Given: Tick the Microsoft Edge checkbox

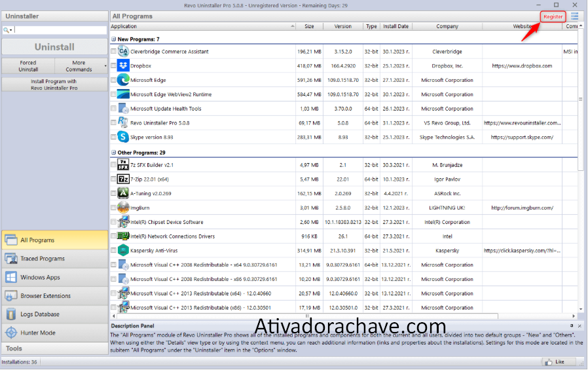Looking at the screenshot, I should pyautogui.click(x=113, y=79).
